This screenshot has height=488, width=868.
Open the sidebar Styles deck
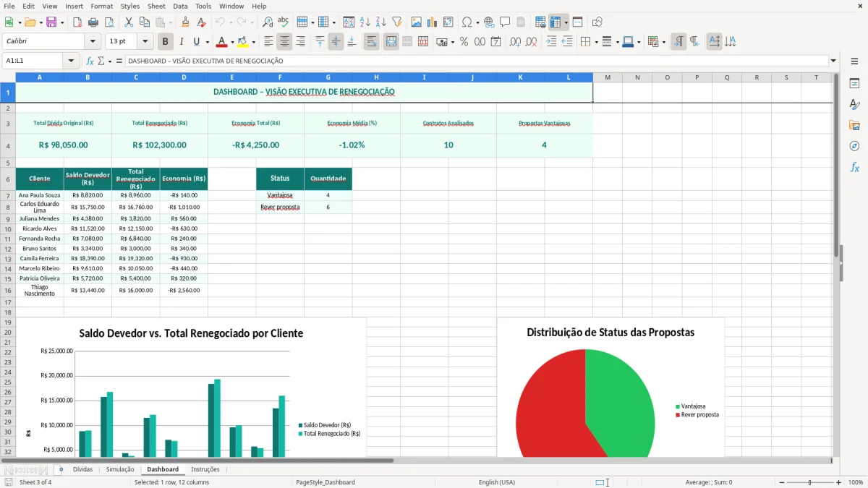click(x=854, y=104)
